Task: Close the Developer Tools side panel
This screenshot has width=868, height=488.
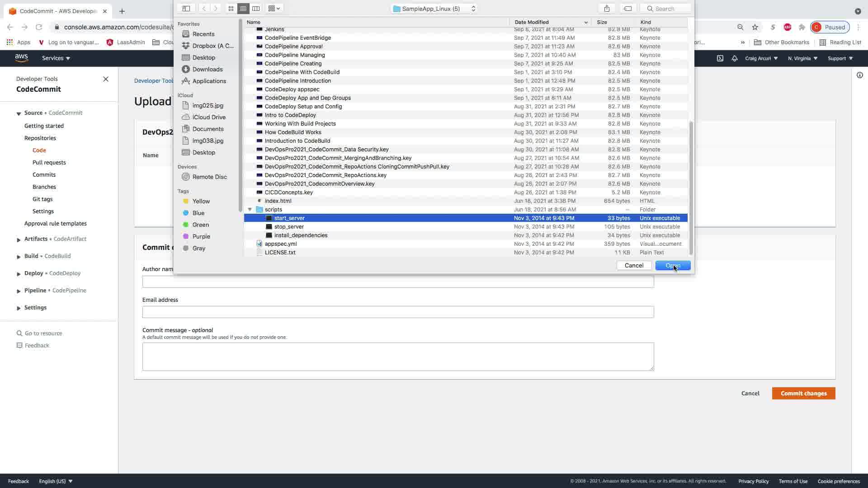Action: (x=106, y=79)
